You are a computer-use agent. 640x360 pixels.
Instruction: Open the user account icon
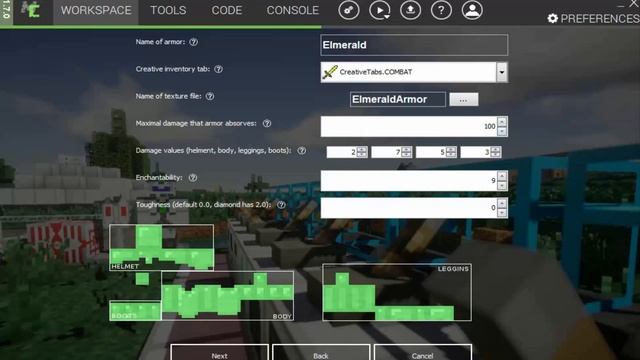tap(472, 10)
